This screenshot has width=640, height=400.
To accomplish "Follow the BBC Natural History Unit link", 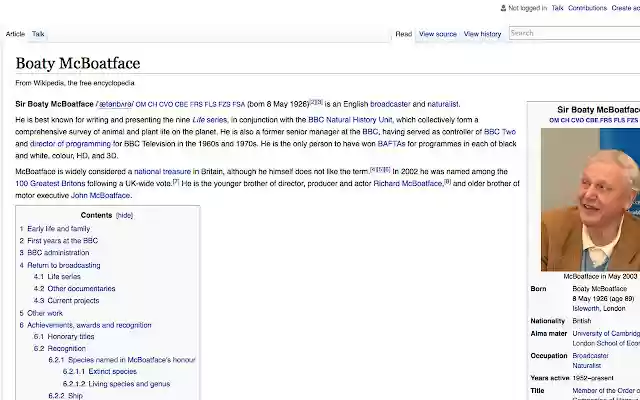I will pyautogui.click(x=350, y=120).
